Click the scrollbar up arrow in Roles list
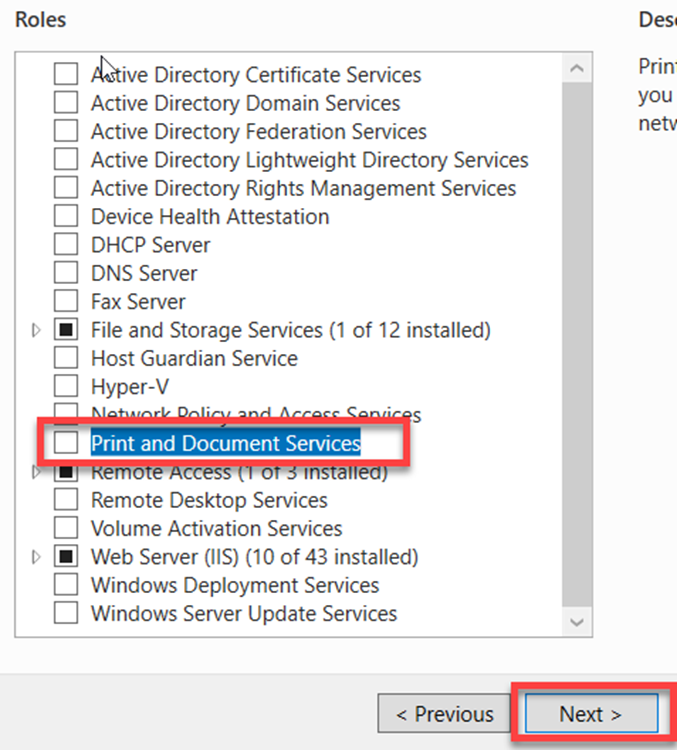The image size is (677, 750). (x=577, y=69)
